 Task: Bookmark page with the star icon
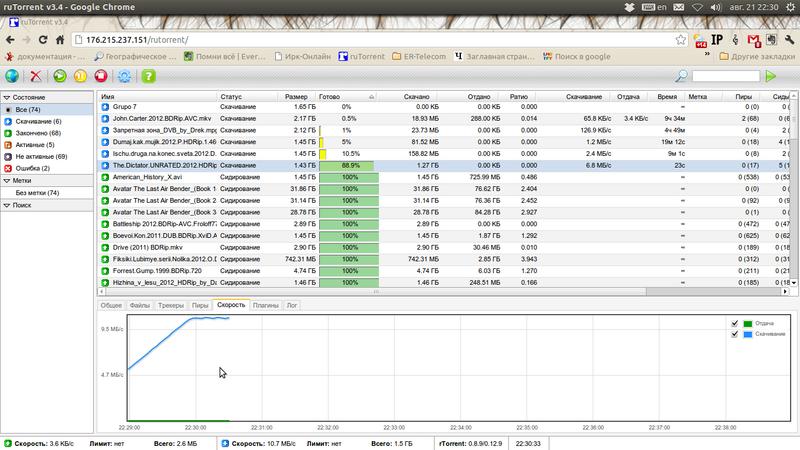click(x=681, y=40)
